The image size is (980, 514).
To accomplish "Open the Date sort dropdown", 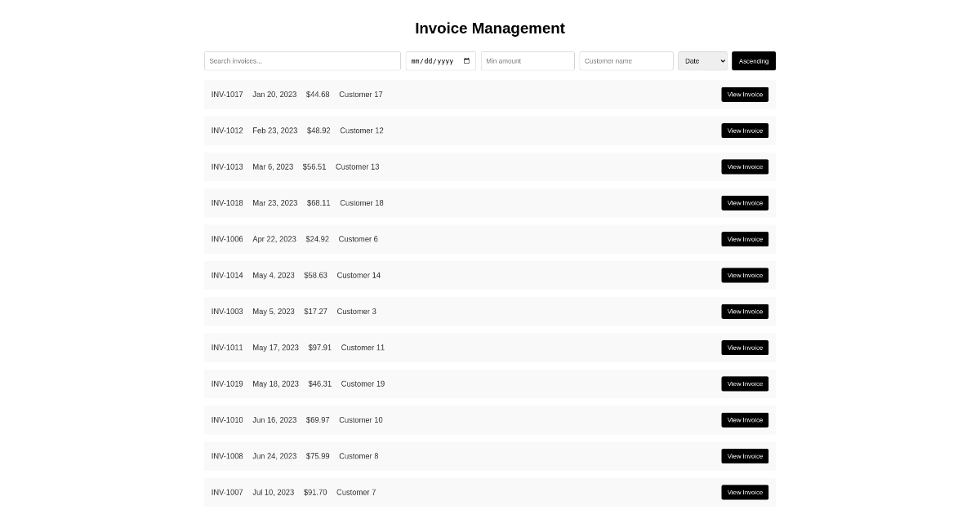I will [702, 60].
